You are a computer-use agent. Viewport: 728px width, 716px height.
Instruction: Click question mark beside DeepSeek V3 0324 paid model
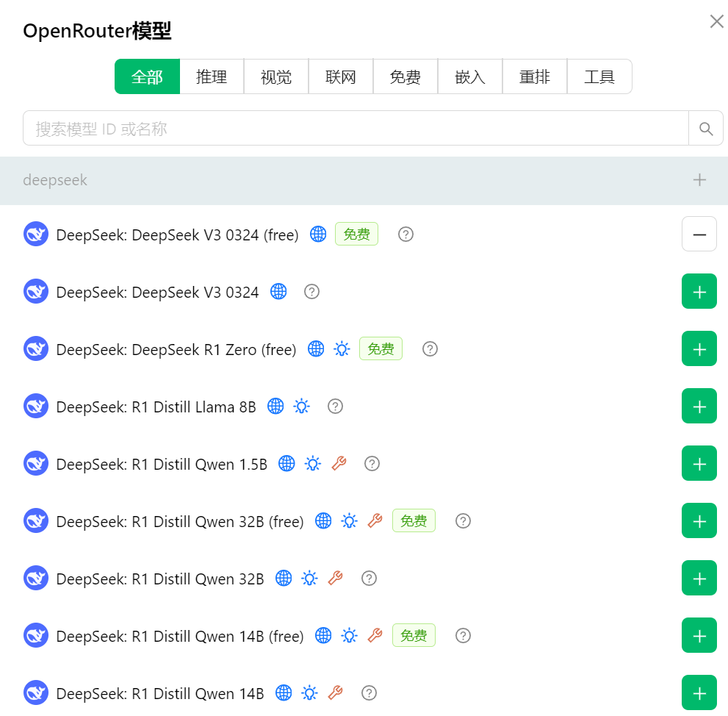coord(311,292)
